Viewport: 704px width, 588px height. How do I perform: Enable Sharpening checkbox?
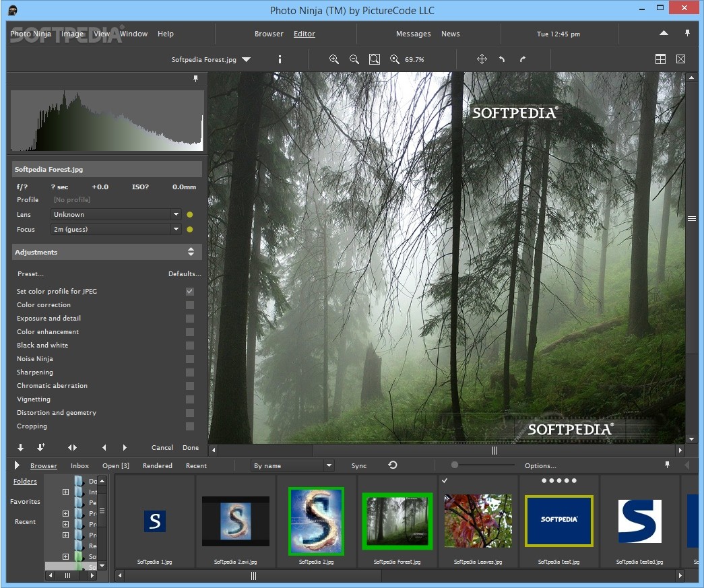pos(190,372)
